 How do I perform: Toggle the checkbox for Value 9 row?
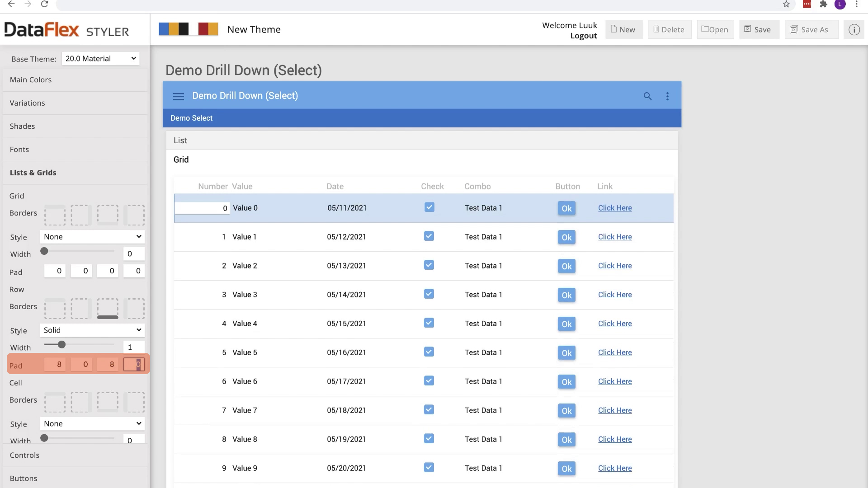point(429,468)
